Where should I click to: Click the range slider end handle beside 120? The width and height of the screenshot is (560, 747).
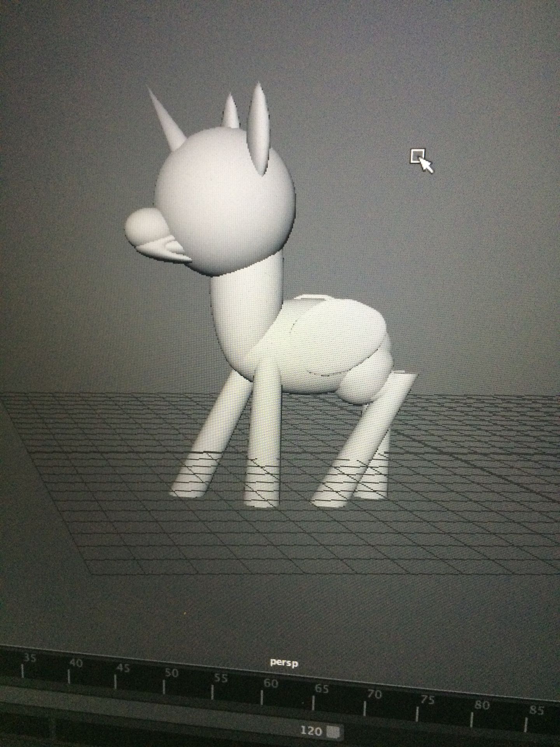(333, 731)
